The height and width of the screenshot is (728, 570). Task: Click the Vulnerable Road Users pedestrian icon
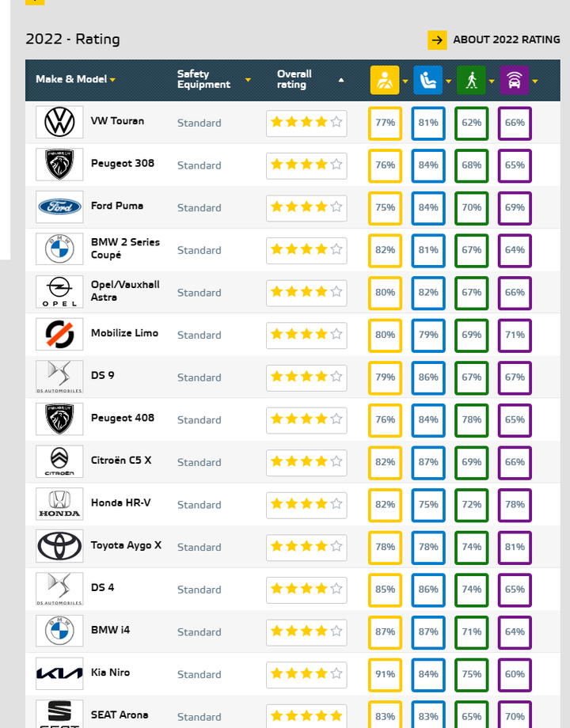tap(471, 80)
